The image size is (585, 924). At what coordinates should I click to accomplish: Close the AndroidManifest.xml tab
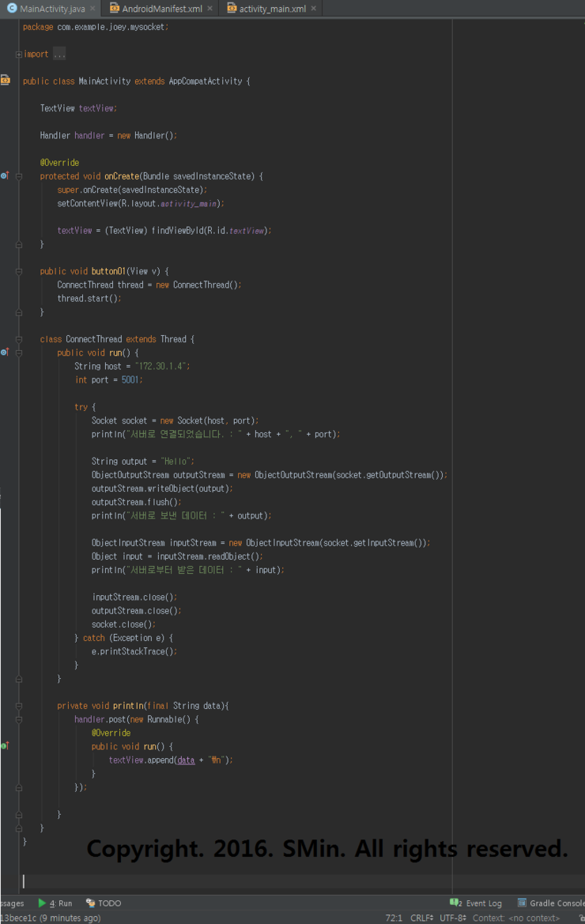209,9
